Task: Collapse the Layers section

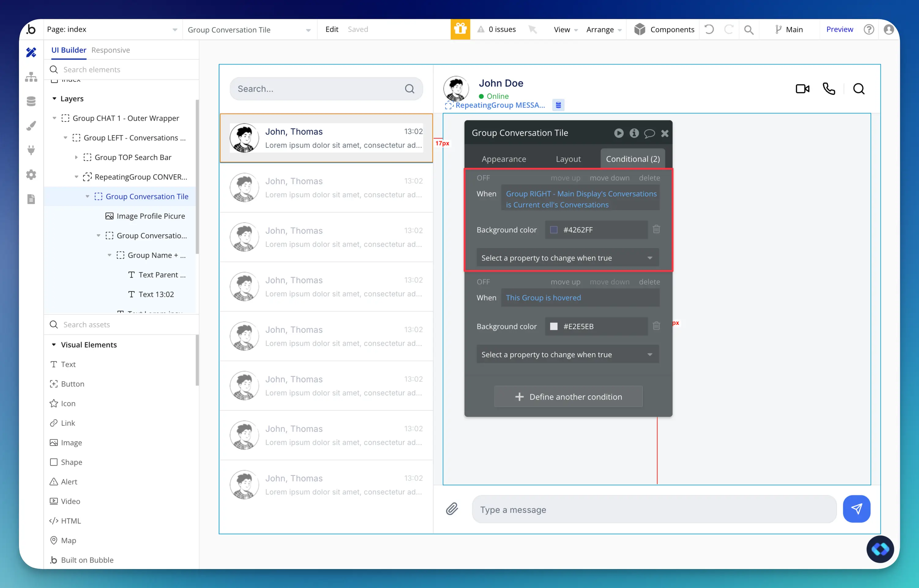Action: pos(54,98)
